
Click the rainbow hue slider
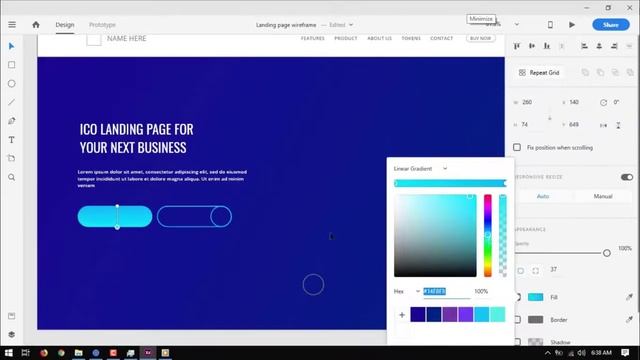pyautogui.click(x=488, y=236)
